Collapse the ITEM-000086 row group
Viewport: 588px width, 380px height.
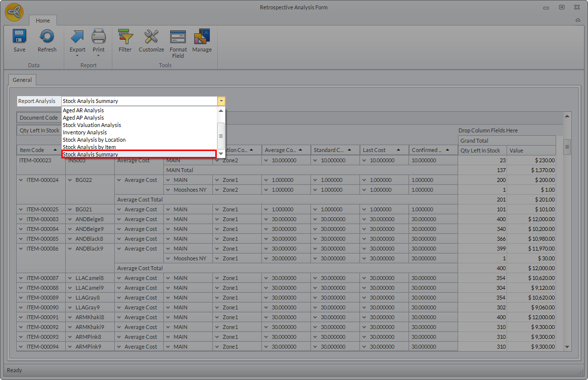pos(21,249)
